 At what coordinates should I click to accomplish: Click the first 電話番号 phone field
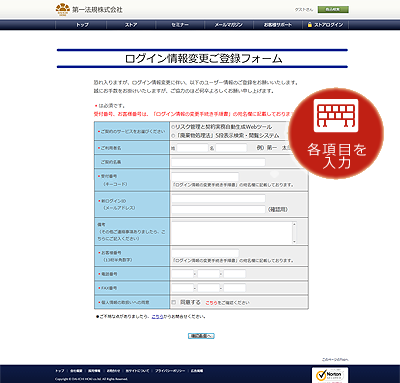pos(182,274)
